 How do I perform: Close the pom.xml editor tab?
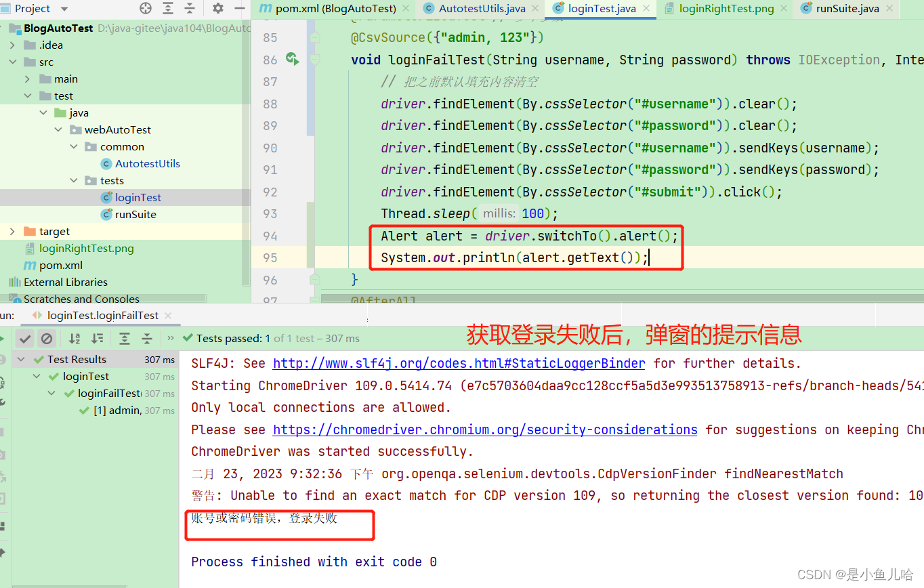[406, 8]
